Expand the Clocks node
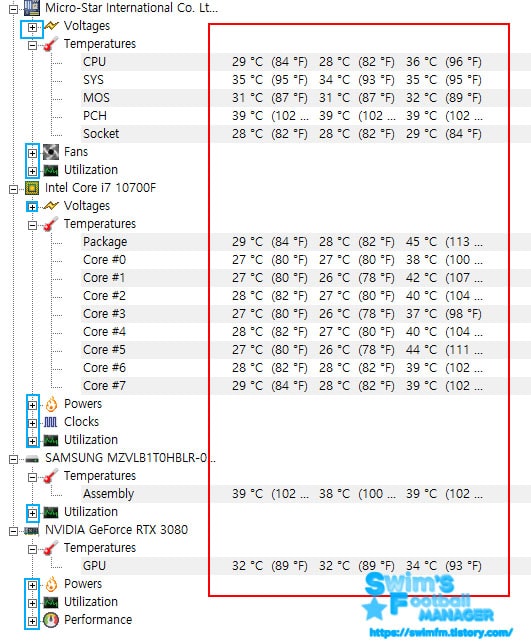 [32, 423]
